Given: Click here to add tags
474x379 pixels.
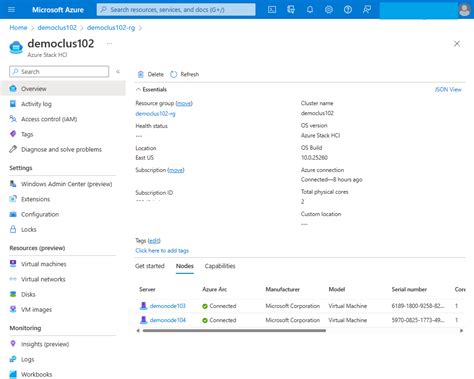Looking at the screenshot, I should (162, 251).
